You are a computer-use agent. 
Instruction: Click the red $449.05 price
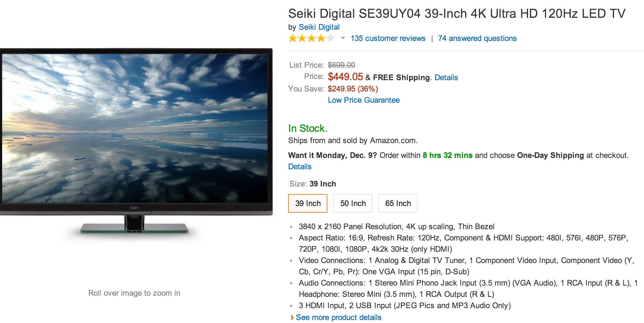point(345,77)
